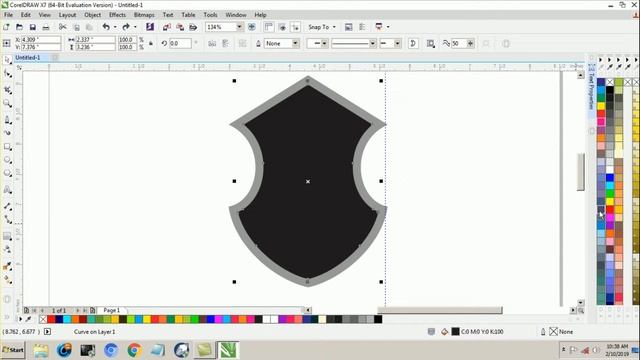Select the Pick tool in toolbox

click(x=7, y=60)
